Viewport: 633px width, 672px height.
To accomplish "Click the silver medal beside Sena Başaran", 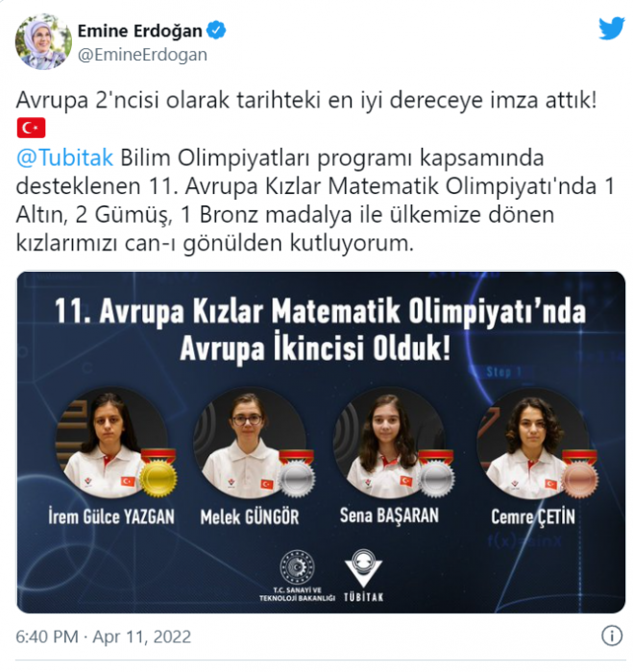I will (x=436, y=473).
